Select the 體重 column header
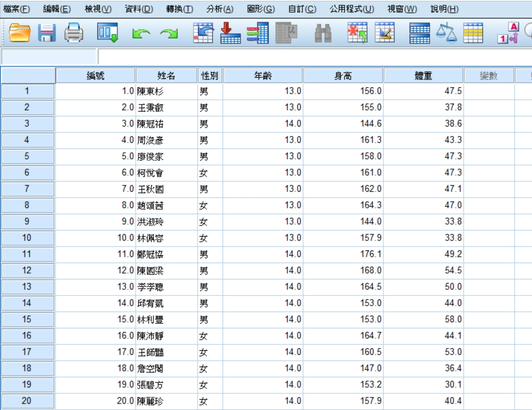 423,76
